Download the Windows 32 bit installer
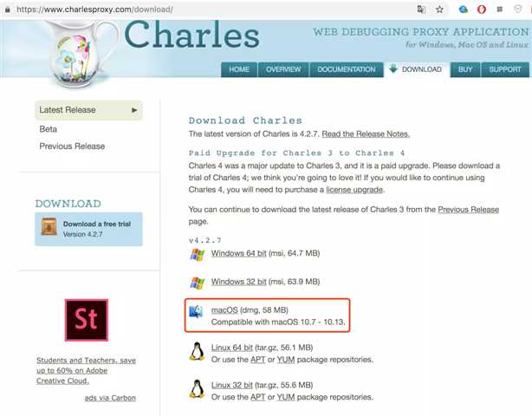Screen dimensions: 532x416 [238, 282]
